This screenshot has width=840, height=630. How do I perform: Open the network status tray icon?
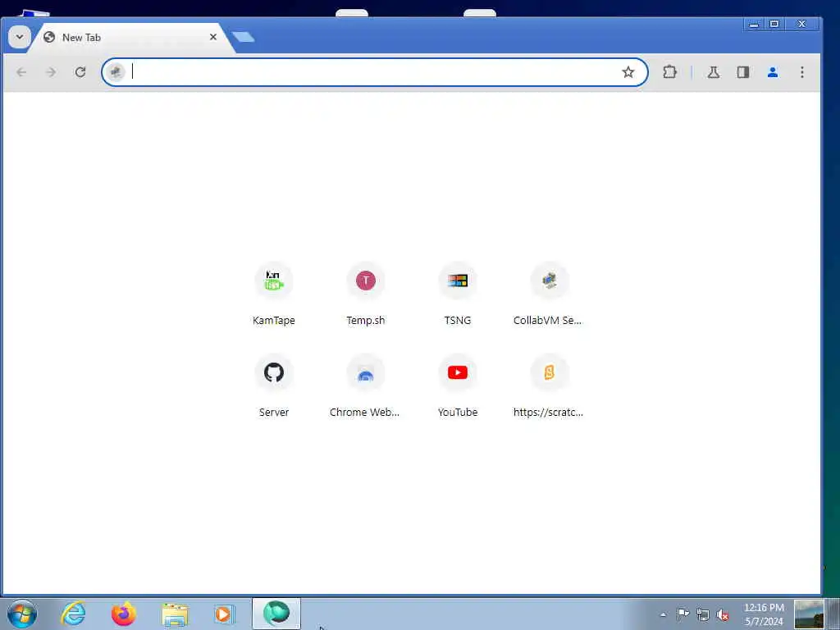click(703, 615)
